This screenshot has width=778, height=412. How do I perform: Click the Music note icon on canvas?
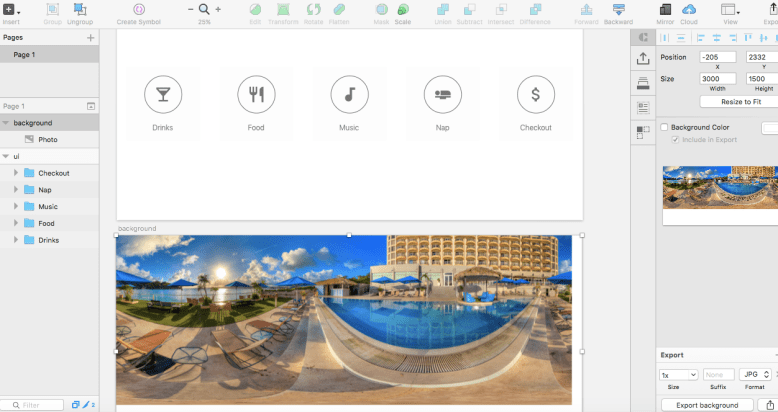[349, 94]
